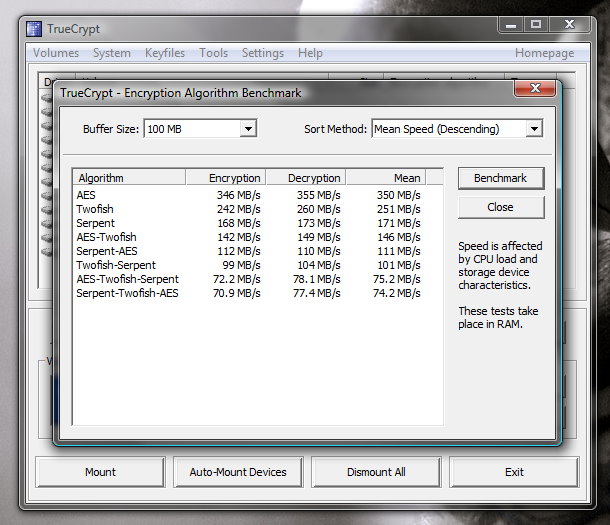Click the Close button in benchmark dialog
Screen dimensions: 610x525
tap(501, 207)
